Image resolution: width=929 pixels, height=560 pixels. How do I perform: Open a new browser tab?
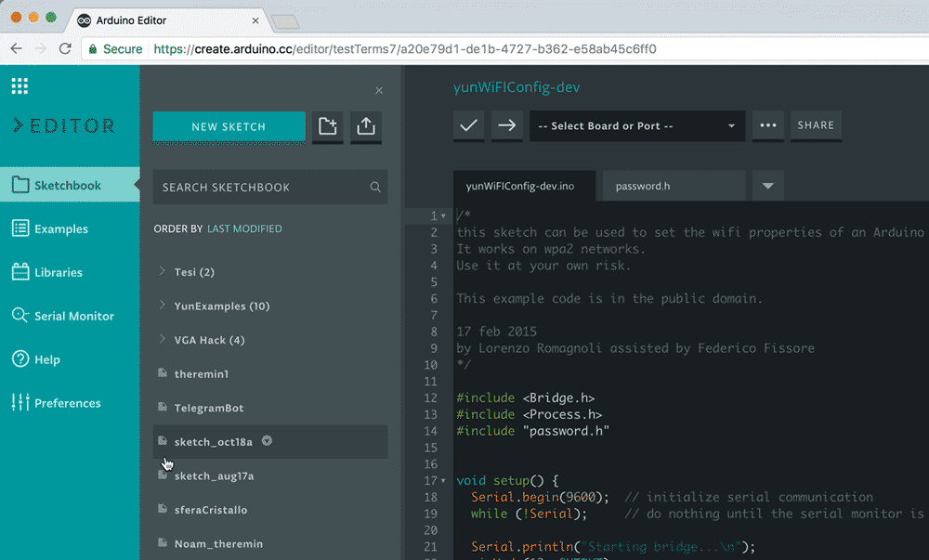point(285,22)
